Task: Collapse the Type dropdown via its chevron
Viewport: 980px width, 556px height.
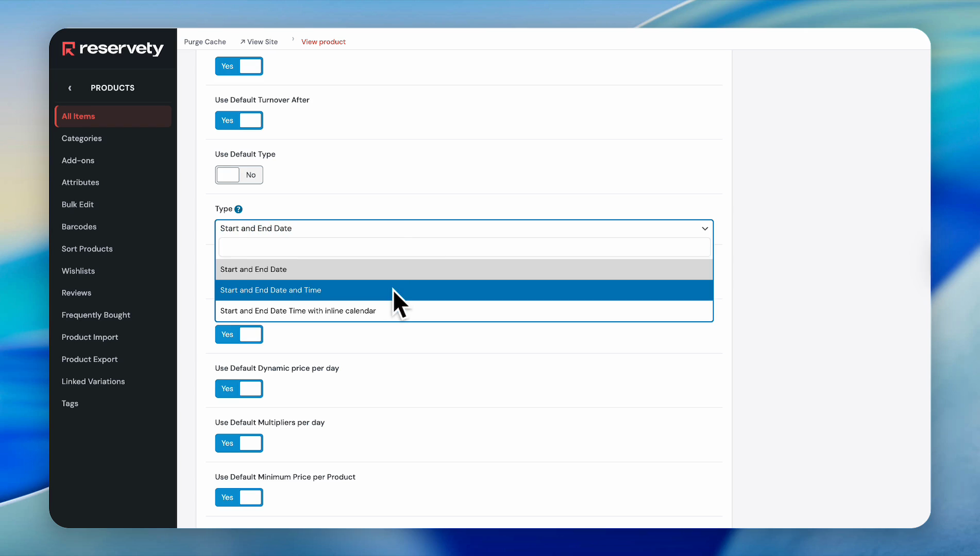Action: 704,229
